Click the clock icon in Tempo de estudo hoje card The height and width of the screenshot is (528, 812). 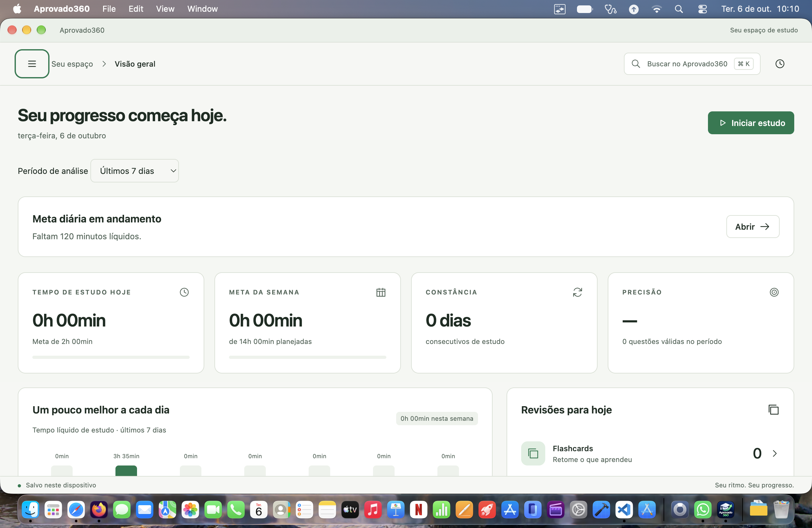184,292
